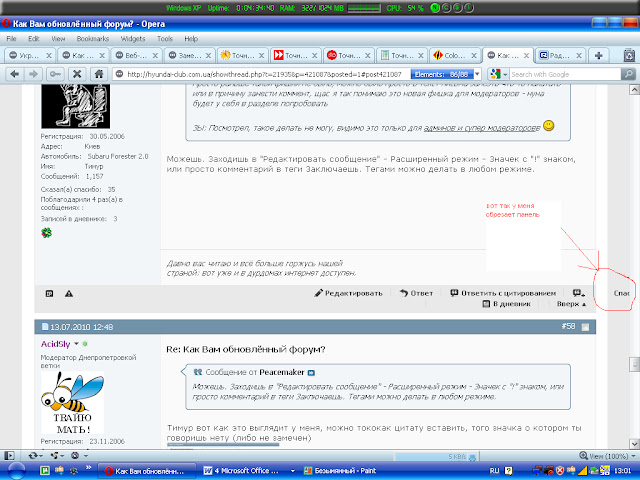Open the Opera Link sync icon
The image size is (640, 480).
coord(33,456)
